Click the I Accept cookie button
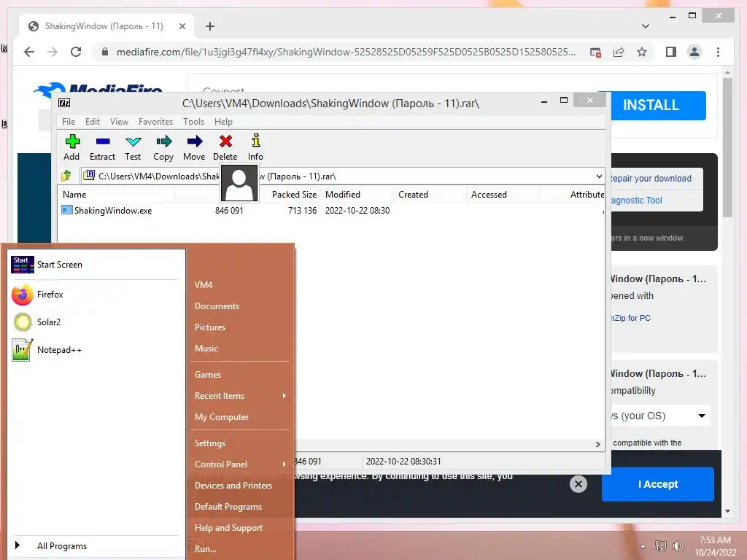The image size is (747, 560). [x=658, y=484]
